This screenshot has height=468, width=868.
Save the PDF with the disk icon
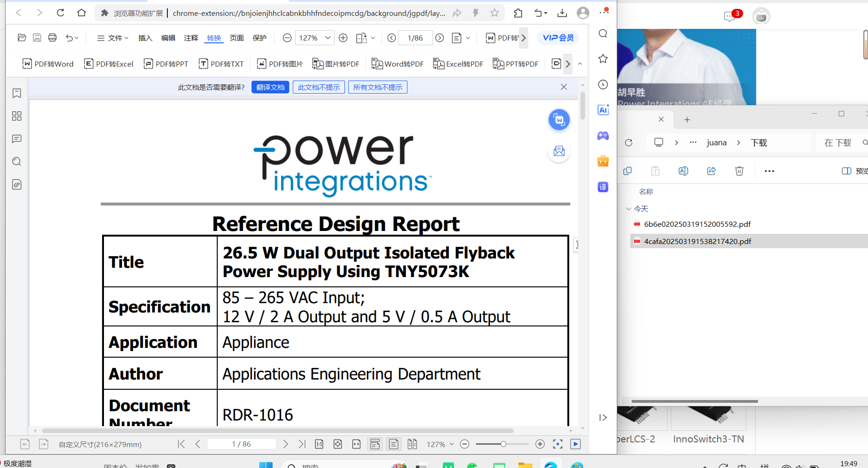(x=37, y=38)
